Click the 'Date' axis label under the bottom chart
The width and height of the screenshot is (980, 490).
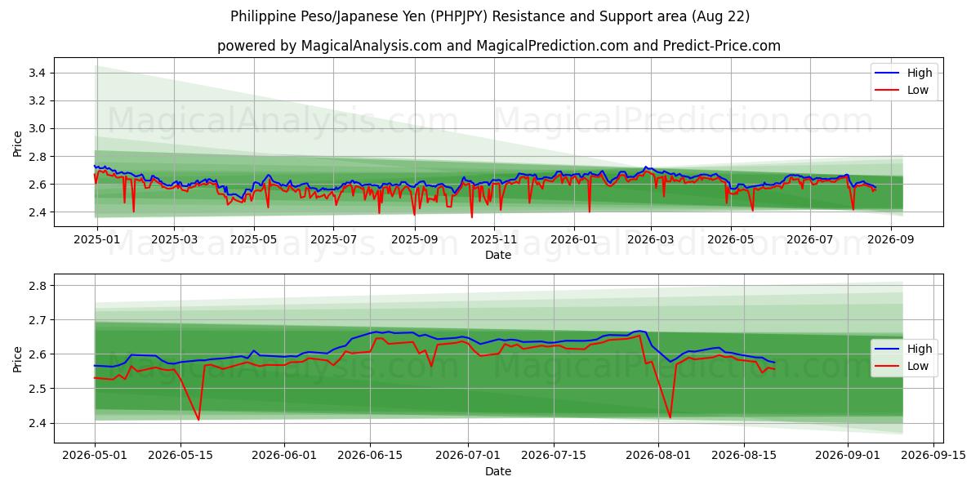[498, 471]
